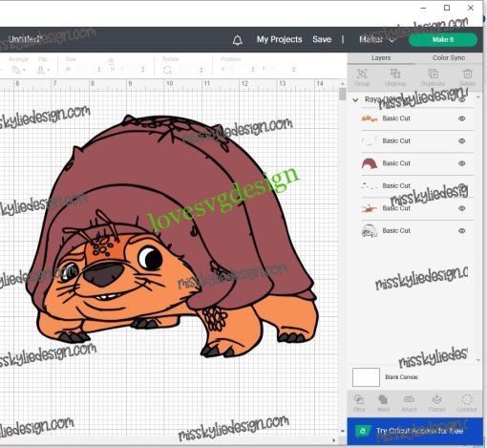The image size is (487, 448).
Task: Select the small dark dots layer thumbnail
Action: pyautogui.click(x=370, y=185)
